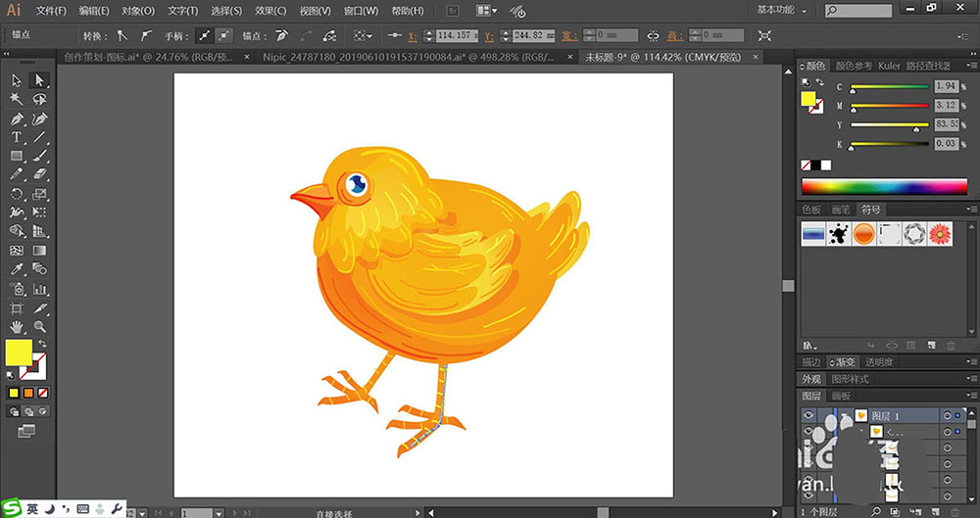
Task: Click the ink splatter symbol
Action: pos(838,234)
